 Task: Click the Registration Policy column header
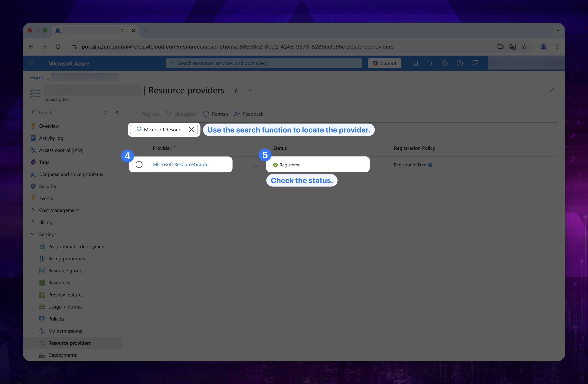coord(414,148)
